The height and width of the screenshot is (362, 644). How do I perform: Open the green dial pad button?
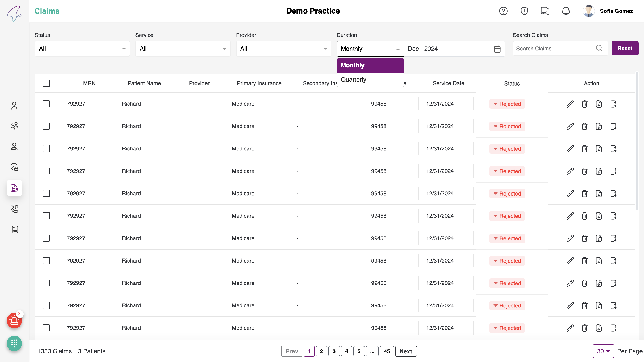point(14,343)
